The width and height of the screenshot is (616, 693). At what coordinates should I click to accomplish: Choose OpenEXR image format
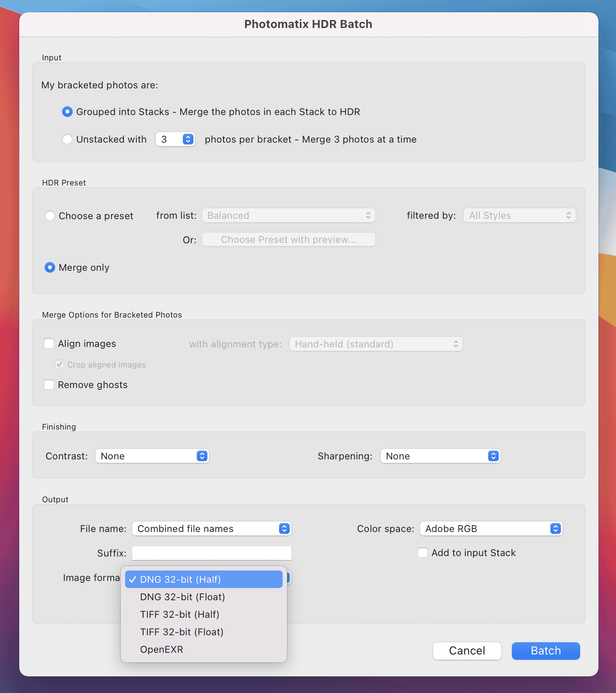coord(204,650)
